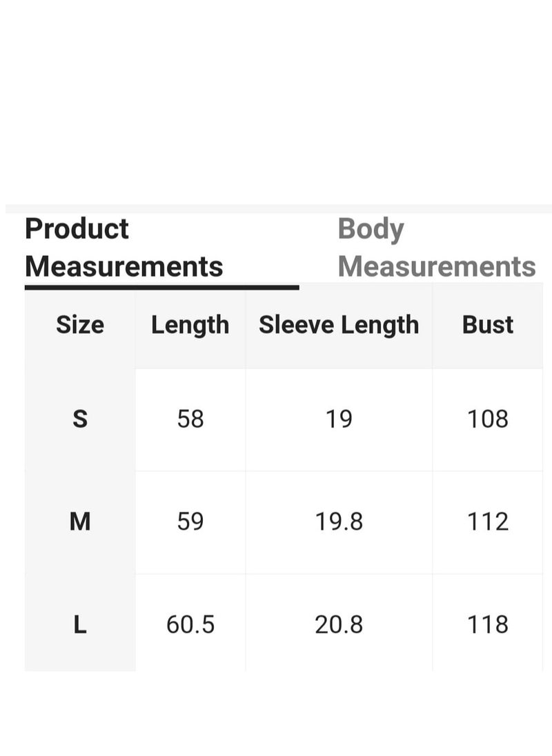The image size is (552, 756).
Task: Click the 112 bust value
Action: pyautogui.click(x=487, y=521)
